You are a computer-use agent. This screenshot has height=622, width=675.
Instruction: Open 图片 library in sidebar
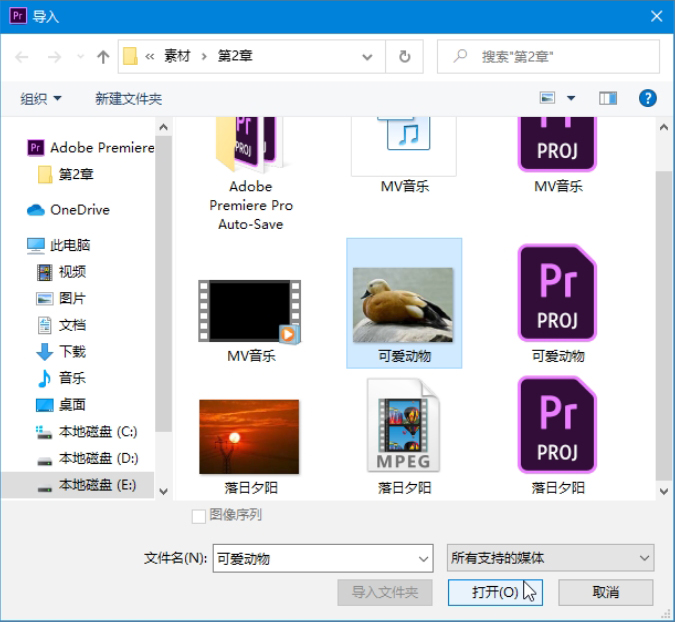pos(61,298)
